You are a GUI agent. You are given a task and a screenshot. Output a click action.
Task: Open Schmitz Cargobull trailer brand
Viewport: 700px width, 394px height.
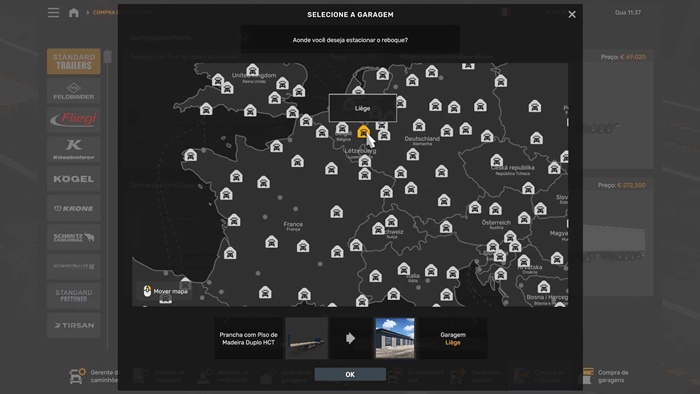click(74, 237)
